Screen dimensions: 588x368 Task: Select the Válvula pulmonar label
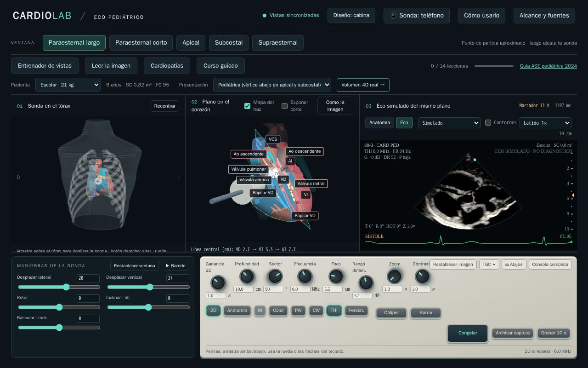coord(249,169)
